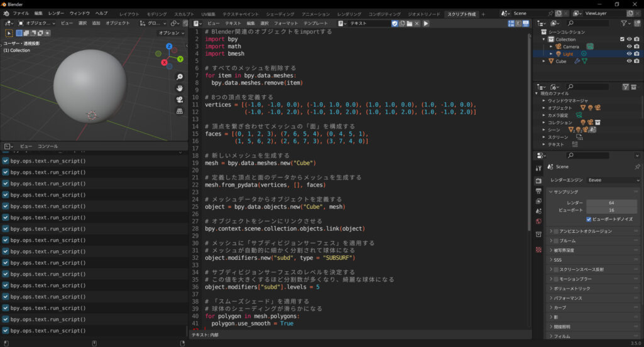This screenshot has width=644, height=347.
Task: Expand the Cube item in outliner
Action: pyautogui.click(x=543, y=61)
